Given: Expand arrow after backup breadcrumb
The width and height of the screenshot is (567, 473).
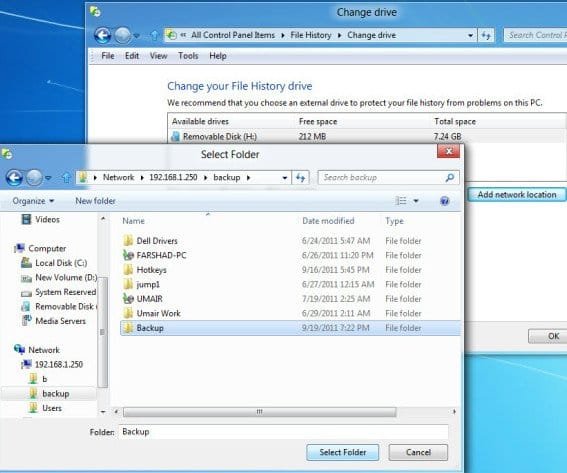Looking at the screenshot, I should pos(248,178).
